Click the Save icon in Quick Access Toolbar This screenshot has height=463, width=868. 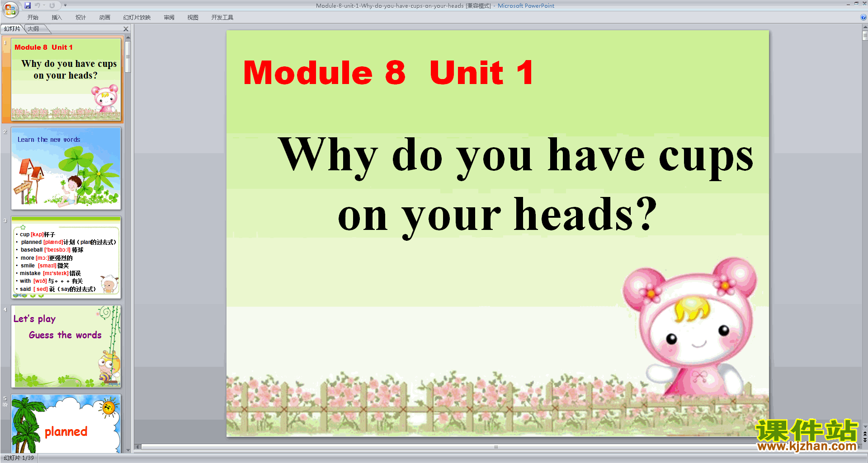28,5
